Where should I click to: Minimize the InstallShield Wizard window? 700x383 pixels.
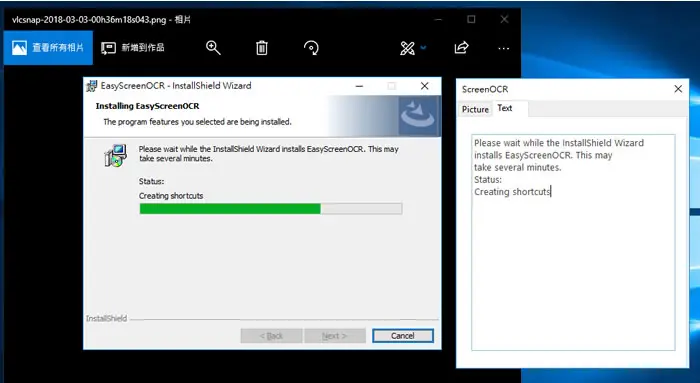359,86
